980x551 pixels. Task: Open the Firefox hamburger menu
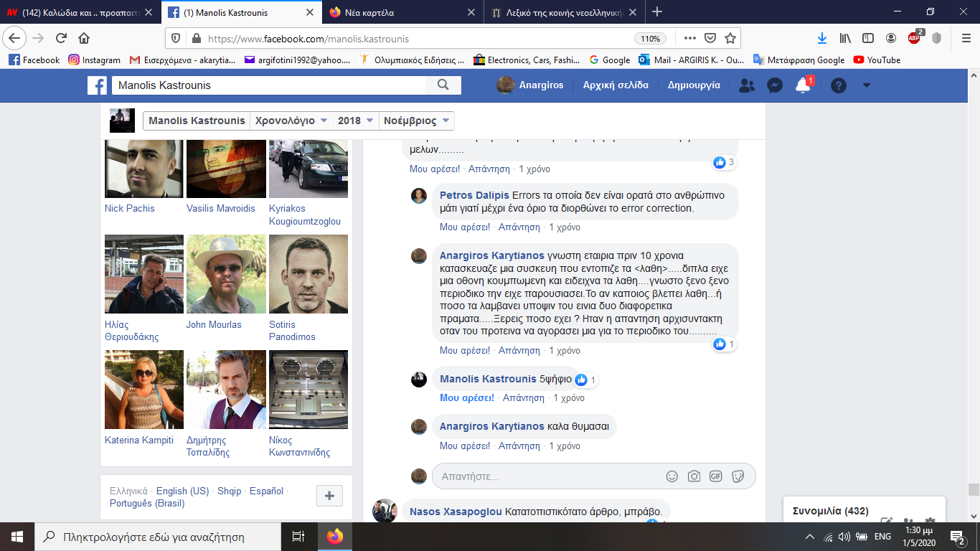click(x=966, y=38)
